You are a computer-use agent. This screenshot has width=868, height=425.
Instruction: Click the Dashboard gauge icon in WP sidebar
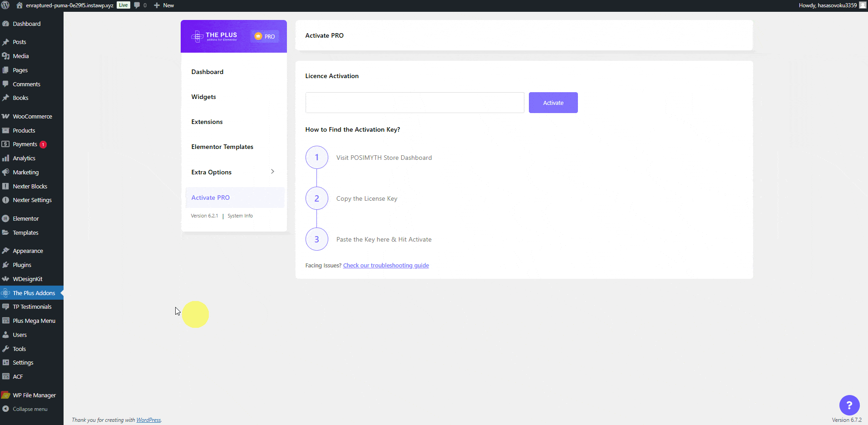pyautogui.click(x=5, y=24)
